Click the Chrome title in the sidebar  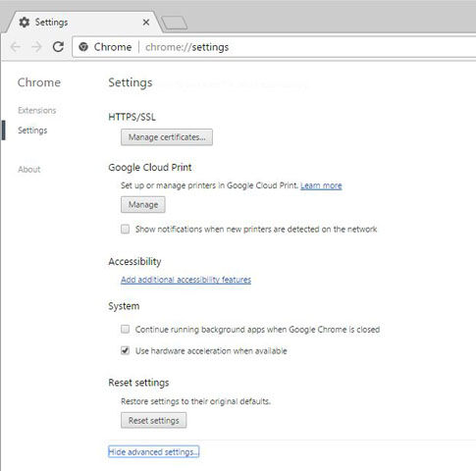(x=39, y=82)
